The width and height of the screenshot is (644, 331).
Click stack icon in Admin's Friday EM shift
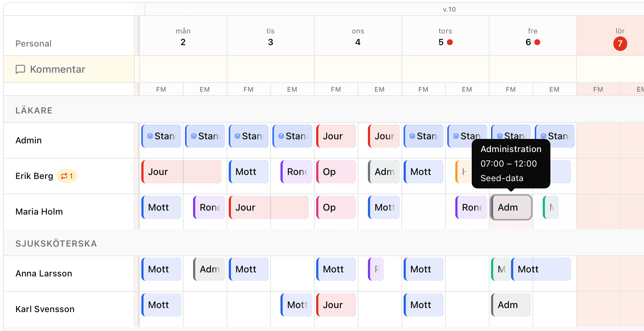point(543,136)
